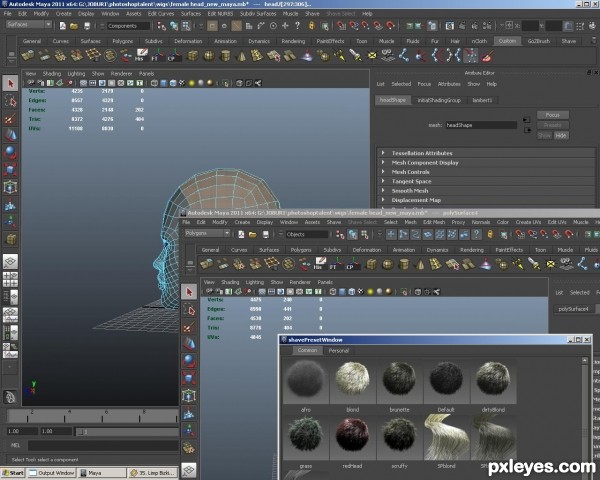Toggle component selection mode icon in the back window
This screenshot has height=480, width=600.
point(186,26)
